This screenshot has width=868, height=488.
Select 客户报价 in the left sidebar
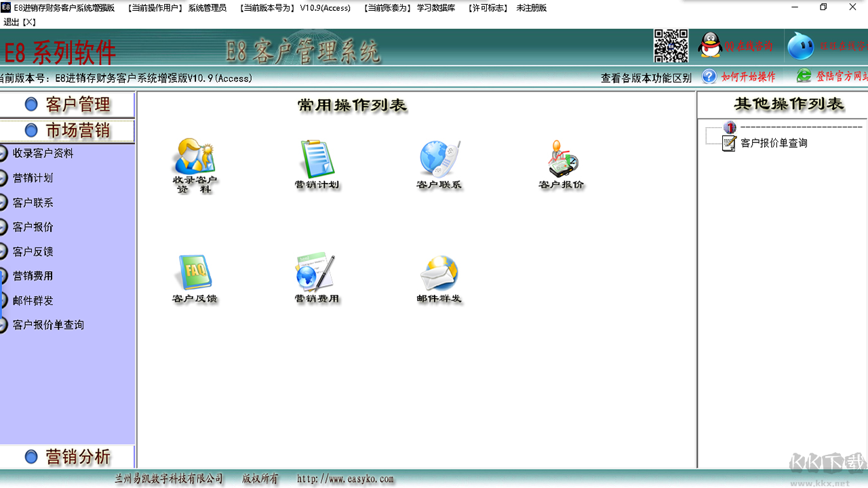[33, 227]
